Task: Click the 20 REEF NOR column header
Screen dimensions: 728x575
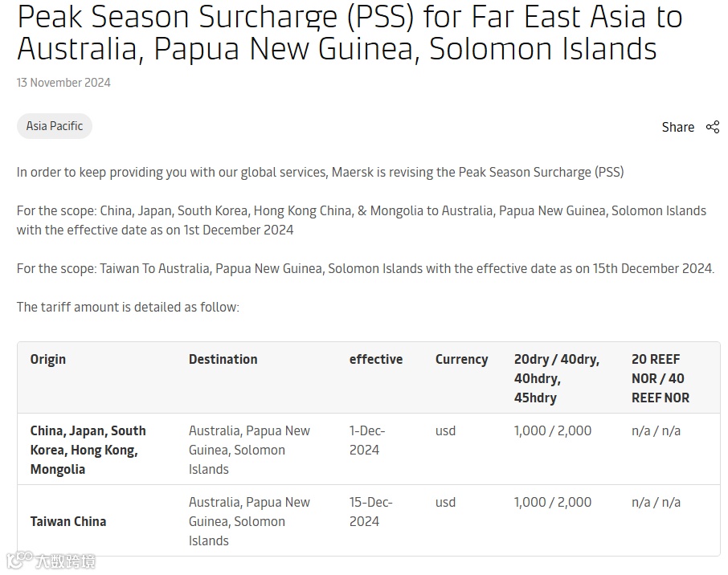Action: (x=661, y=378)
